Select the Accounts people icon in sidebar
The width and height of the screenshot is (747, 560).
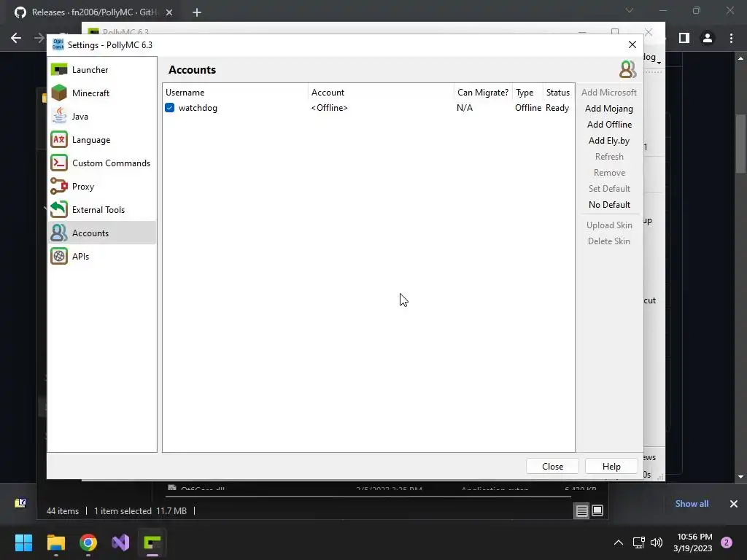tap(59, 233)
